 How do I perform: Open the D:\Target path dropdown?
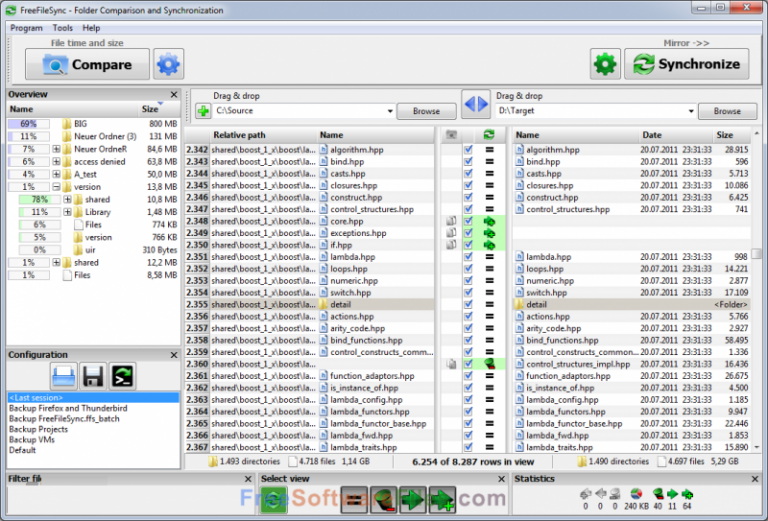coord(691,111)
